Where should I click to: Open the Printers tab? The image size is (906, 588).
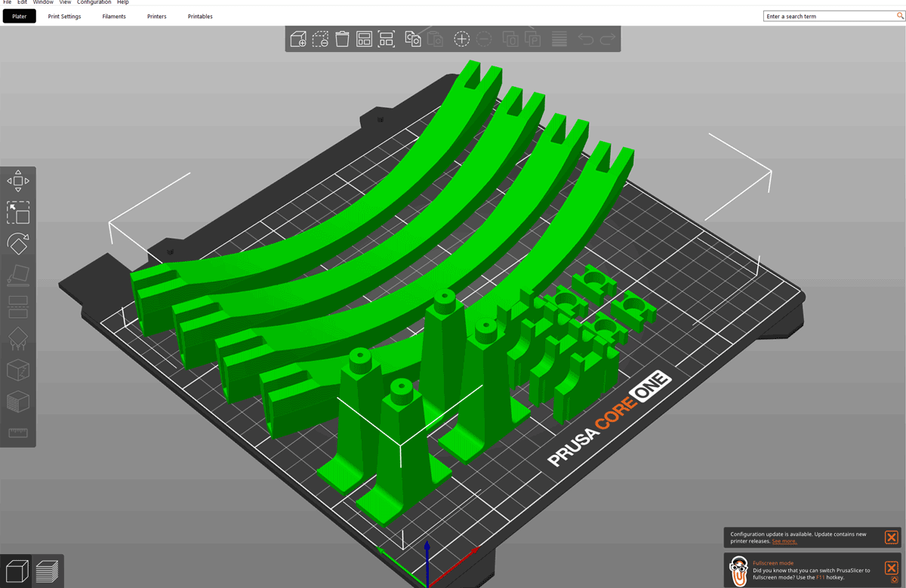tap(157, 16)
